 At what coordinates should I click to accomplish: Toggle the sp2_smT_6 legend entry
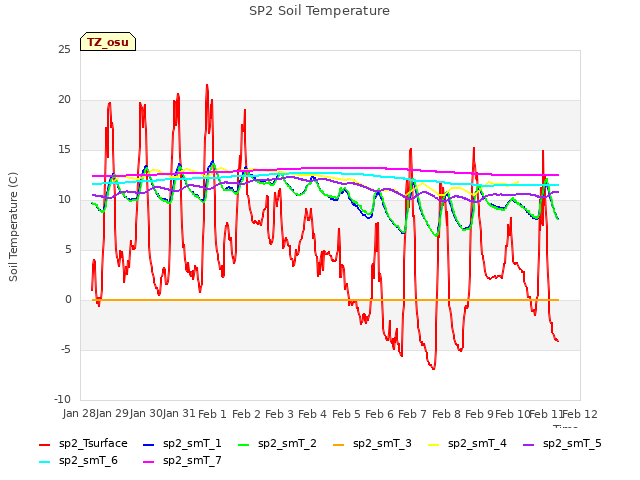[x=78, y=461]
